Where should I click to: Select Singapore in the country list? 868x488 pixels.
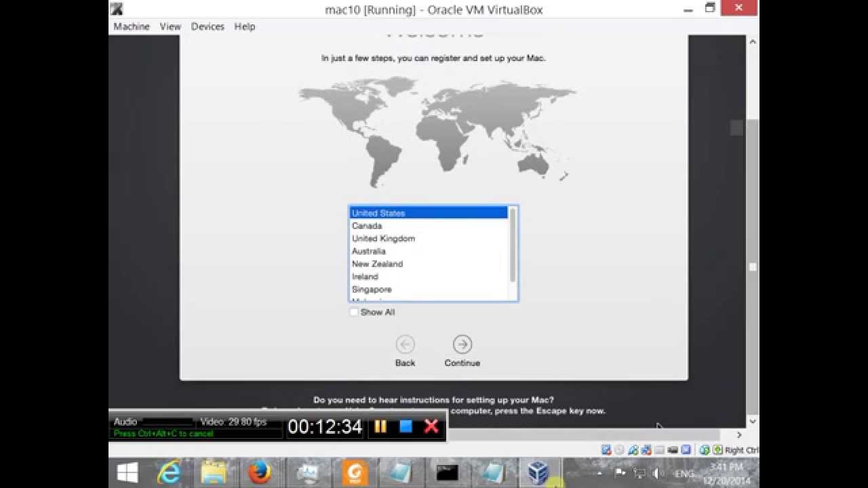click(429, 289)
